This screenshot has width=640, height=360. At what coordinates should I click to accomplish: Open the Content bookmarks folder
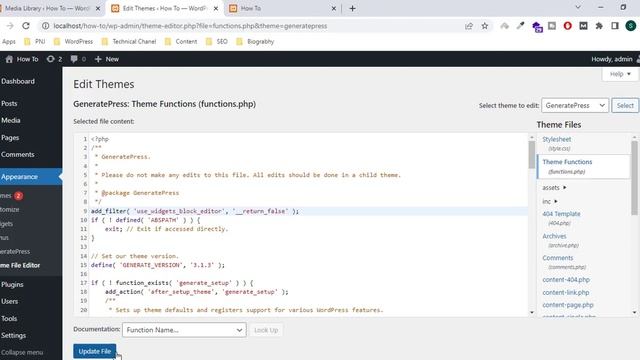pos(181,42)
